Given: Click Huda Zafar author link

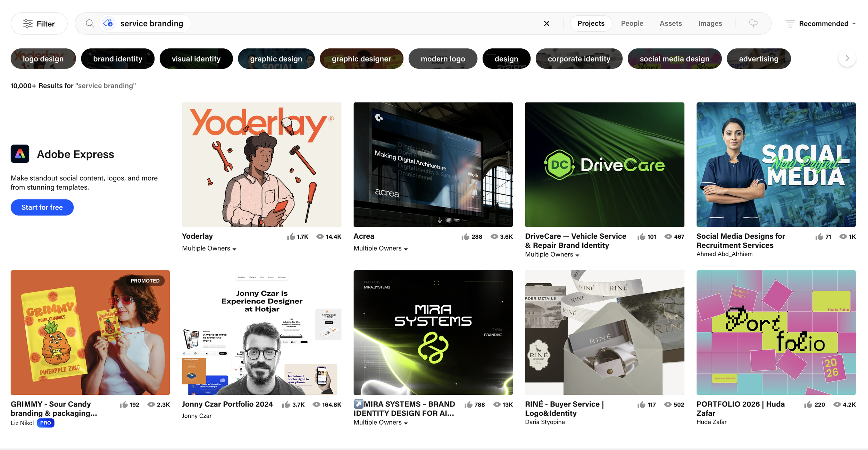Looking at the screenshot, I should pyautogui.click(x=711, y=422).
